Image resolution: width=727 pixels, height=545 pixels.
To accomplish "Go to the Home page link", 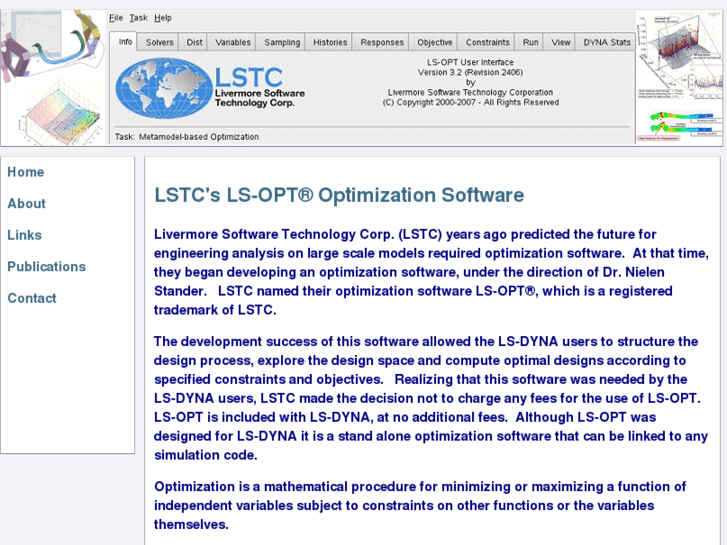I will 26,172.
